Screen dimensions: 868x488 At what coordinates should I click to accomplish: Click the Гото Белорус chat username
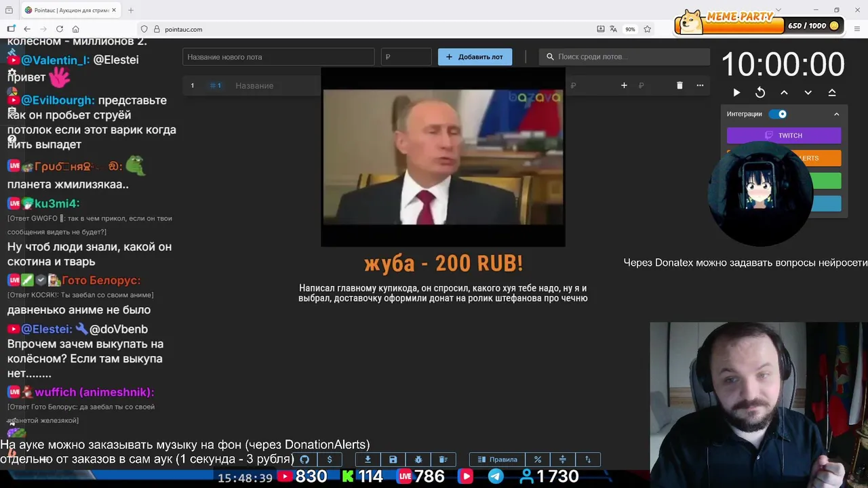click(x=101, y=280)
